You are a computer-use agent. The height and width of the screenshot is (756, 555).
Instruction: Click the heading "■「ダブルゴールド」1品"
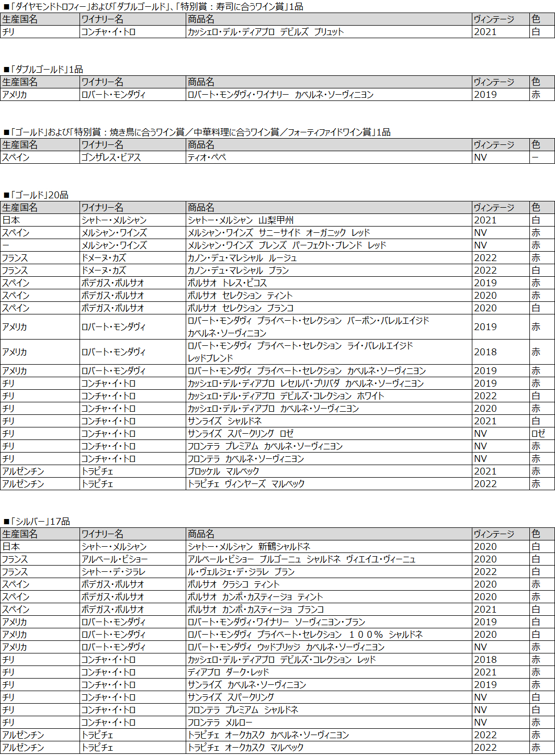[43, 70]
